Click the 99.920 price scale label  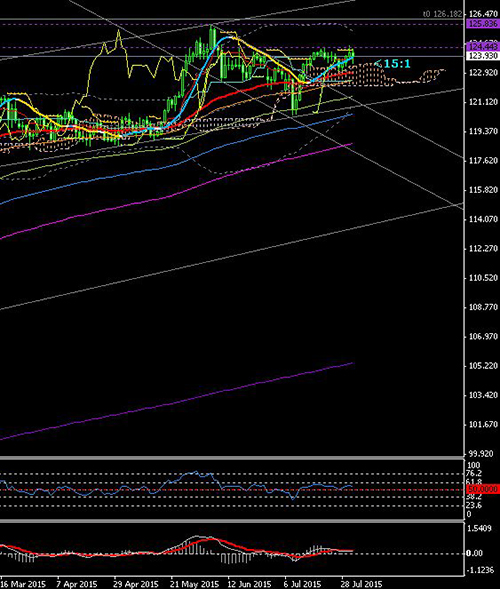pyautogui.click(x=482, y=454)
